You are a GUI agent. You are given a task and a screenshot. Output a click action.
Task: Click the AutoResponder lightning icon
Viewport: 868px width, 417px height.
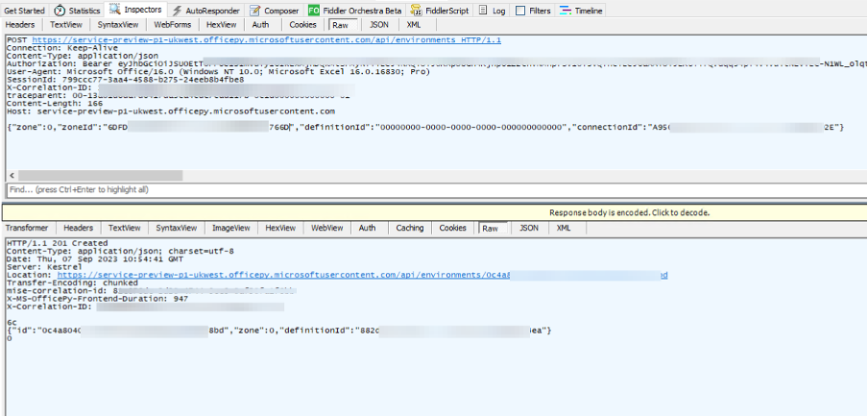pyautogui.click(x=177, y=11)
